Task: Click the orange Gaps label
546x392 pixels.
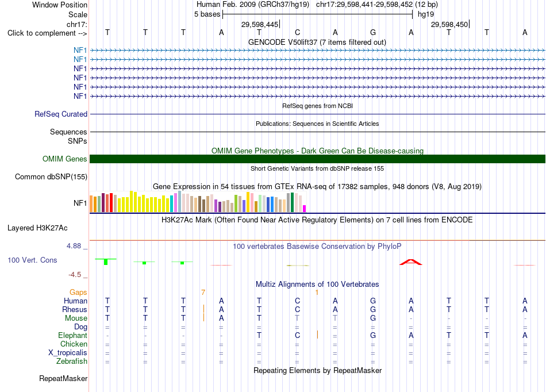Action: tap(78, 293)
